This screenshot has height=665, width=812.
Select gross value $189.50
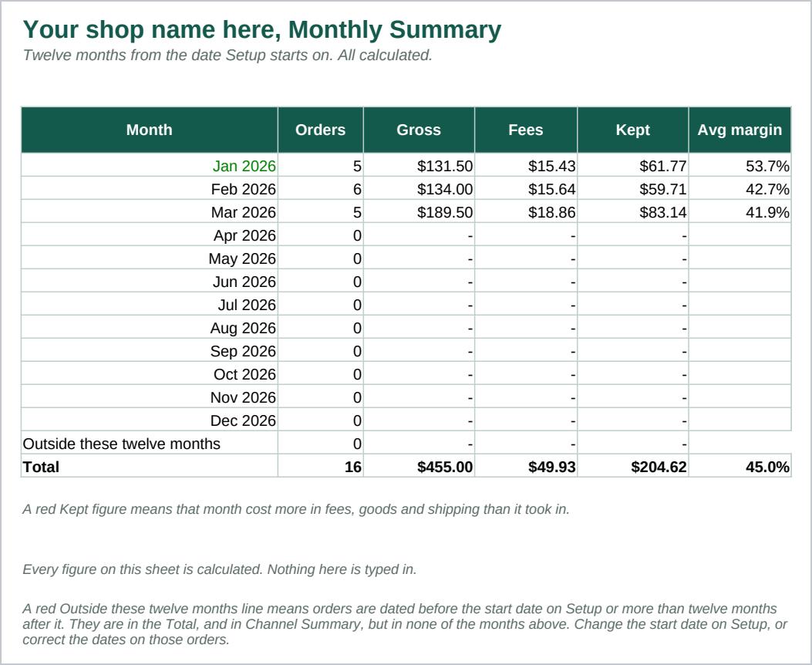419,212
